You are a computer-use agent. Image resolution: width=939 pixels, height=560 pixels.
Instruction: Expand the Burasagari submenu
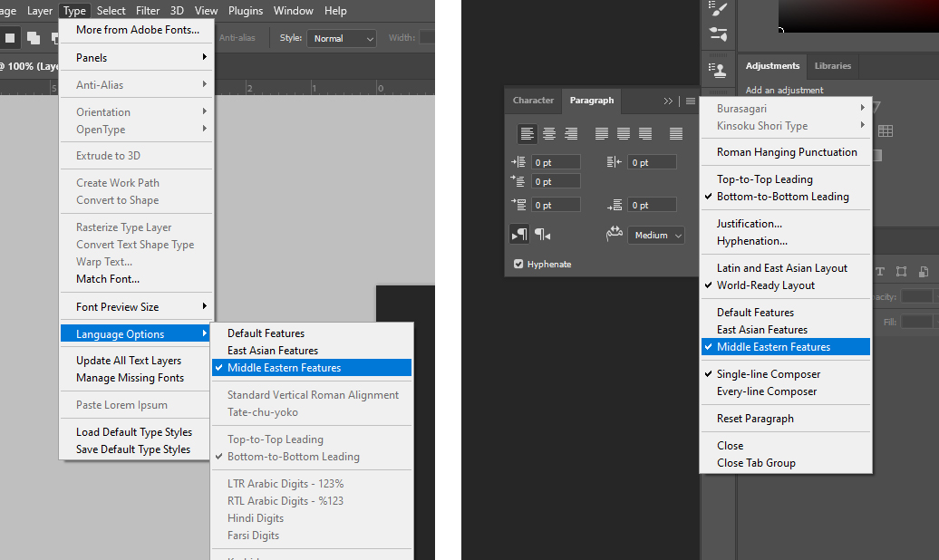coord(786,109)
